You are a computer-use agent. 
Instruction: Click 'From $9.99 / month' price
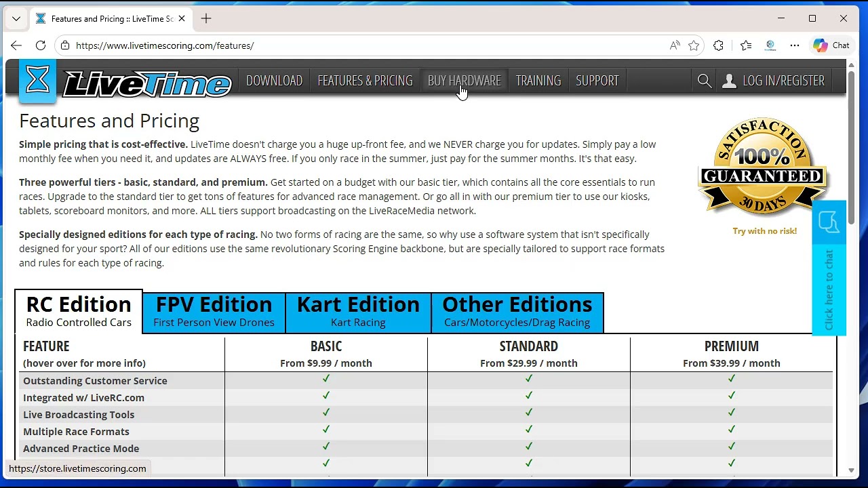point(326,363)
